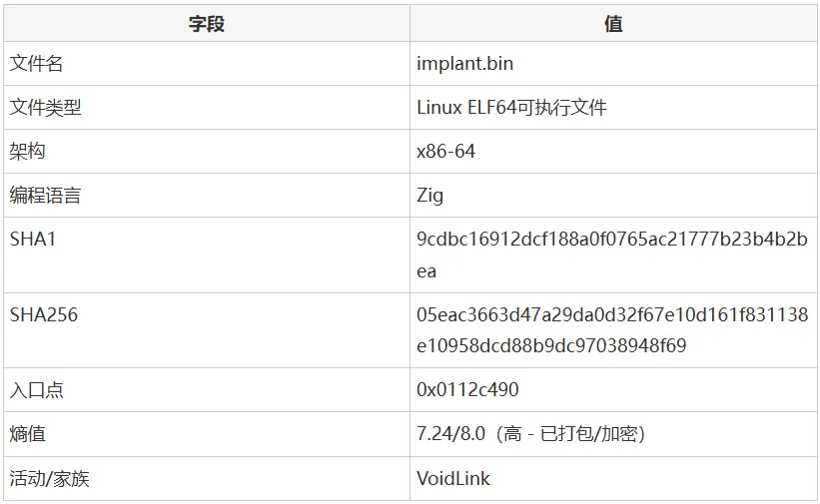Click the SHA256 hash beginning 05eac3663d
The width and height of the screenshot is (820, 504).
[612, 330]
